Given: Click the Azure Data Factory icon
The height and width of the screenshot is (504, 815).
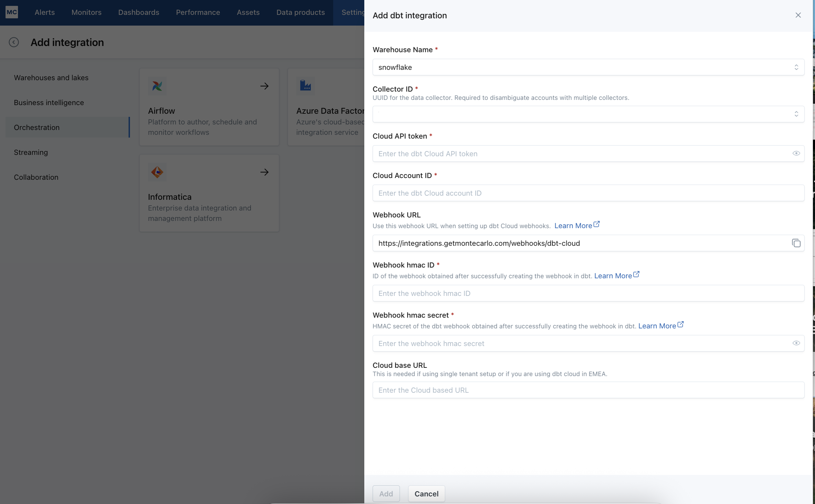Looking at the screenshot, I should click(305, 85).
